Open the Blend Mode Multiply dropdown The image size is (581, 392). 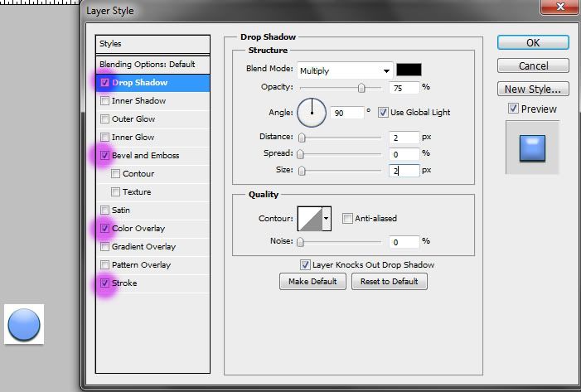coord(345,70)
